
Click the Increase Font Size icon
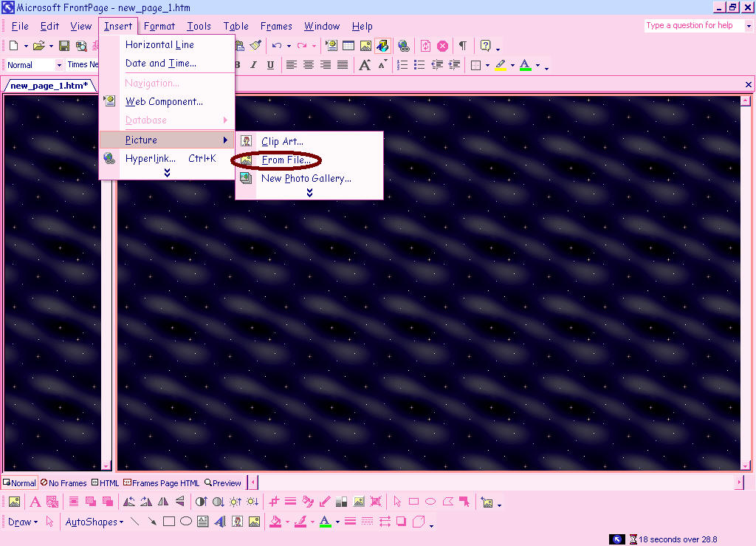(365, 64)
